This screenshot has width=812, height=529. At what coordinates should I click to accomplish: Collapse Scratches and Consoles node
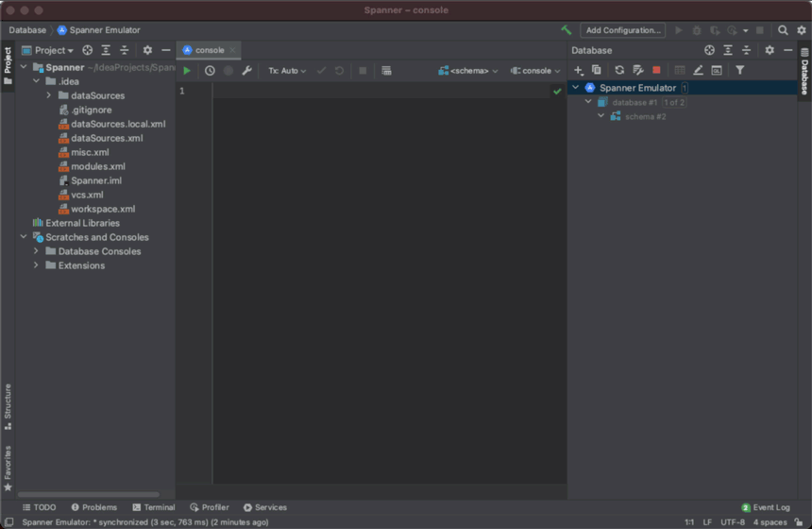tap(24, 236)
